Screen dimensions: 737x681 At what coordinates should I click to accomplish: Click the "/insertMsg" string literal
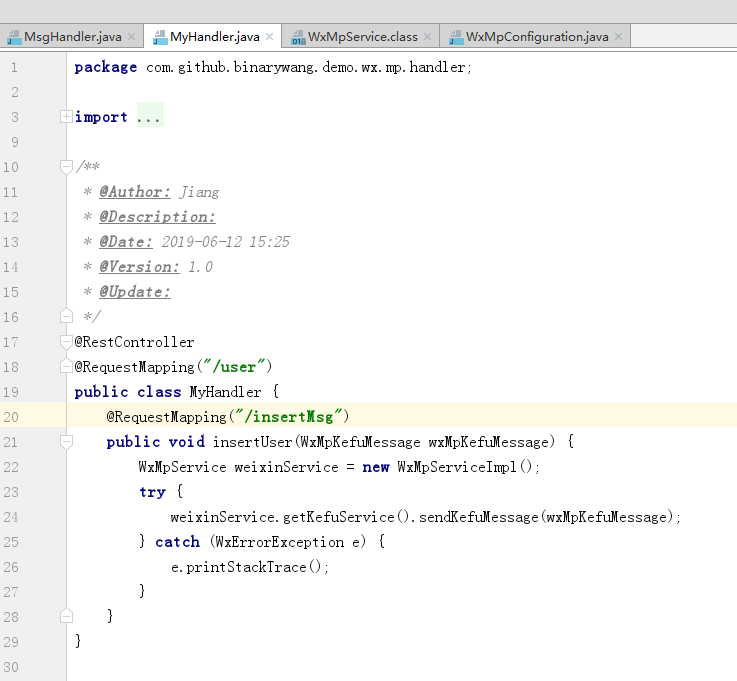tap(289, 417)
